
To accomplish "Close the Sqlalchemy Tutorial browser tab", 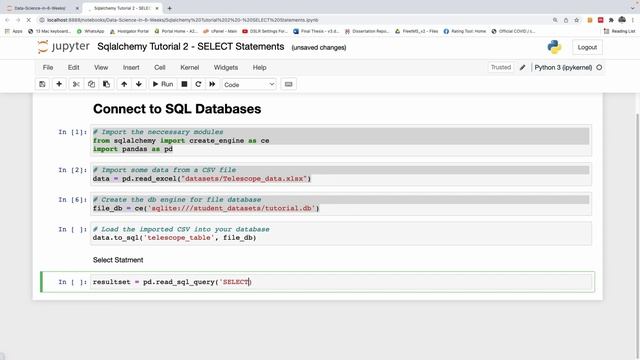I will point(157,8).
